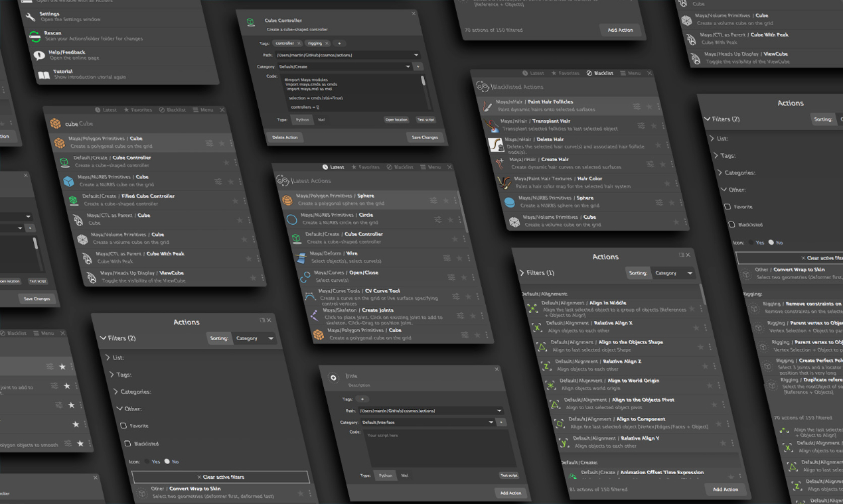The width and height of the screenshot is (843, 504).
Task: Click the Create Joints skeleton icon
Action: point(315,316)
